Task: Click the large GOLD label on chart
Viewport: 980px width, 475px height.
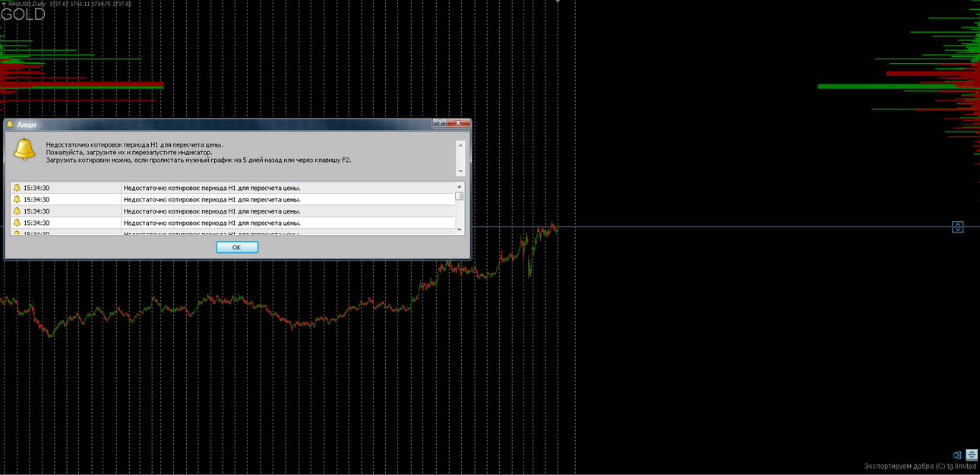Action: tap(23, 14)
